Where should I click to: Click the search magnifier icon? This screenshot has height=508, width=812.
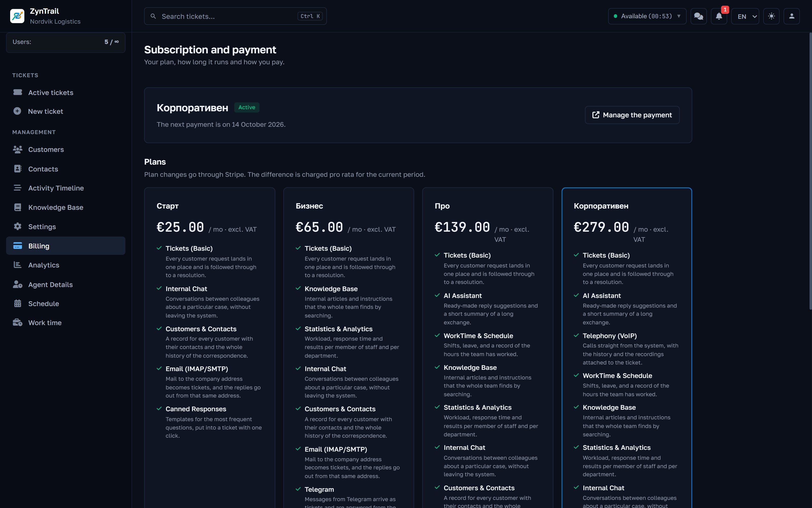pos(153,16)
